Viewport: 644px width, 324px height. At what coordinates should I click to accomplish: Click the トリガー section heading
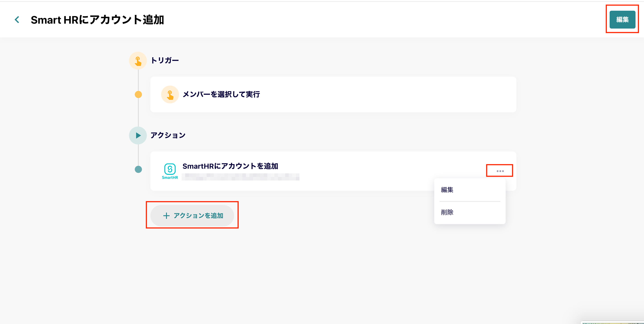[165, 60]
